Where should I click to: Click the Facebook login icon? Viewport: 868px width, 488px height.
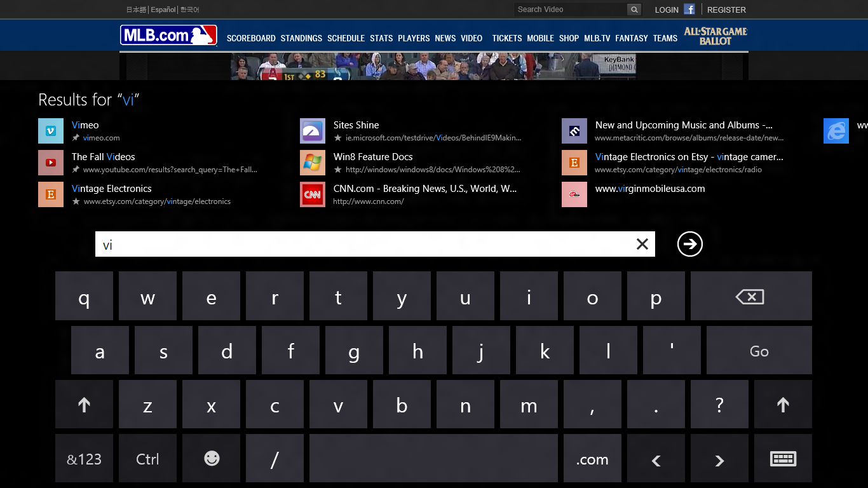point(689,9)
